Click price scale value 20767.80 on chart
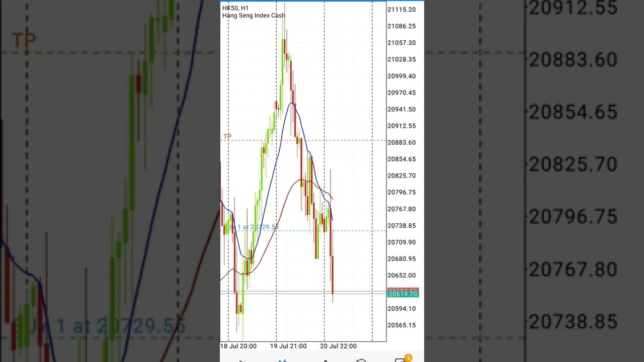This screenshot has height=362, width=644. (x=401, y=209)
